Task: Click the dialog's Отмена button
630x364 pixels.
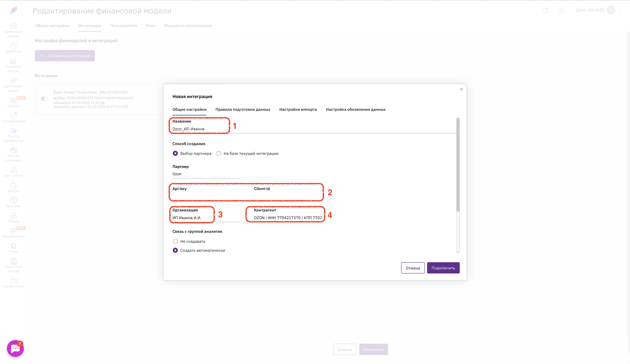Action: tap(413, 268)
